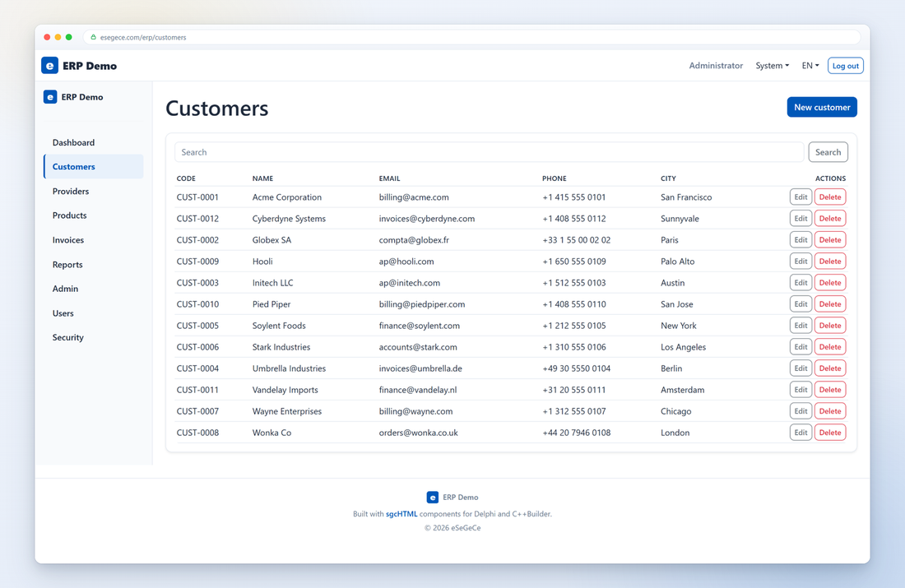Delete the Wonka Co customer
The width and height of the screenshot is (905, 588).
point(830,432)
